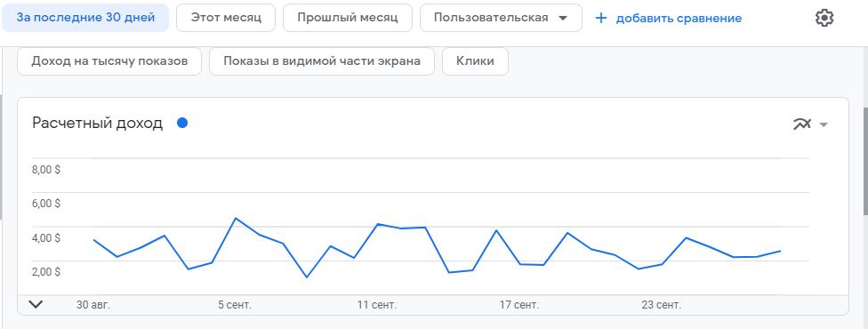Select the За последние 30 дней range
868x329 pixels.
pyautogui.click(x=85, y=18)
